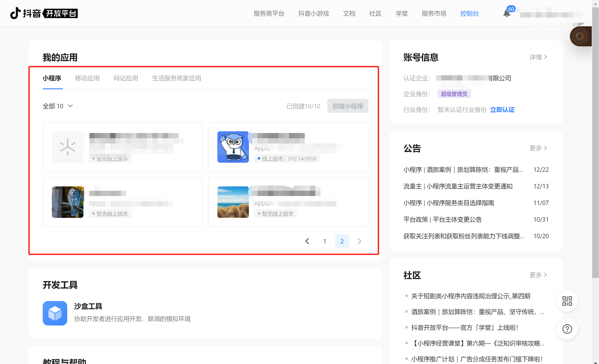Open community post 【小程序经营课堂】第六期
This screenshot has width=599, height=364.
(x=478, y=343)
